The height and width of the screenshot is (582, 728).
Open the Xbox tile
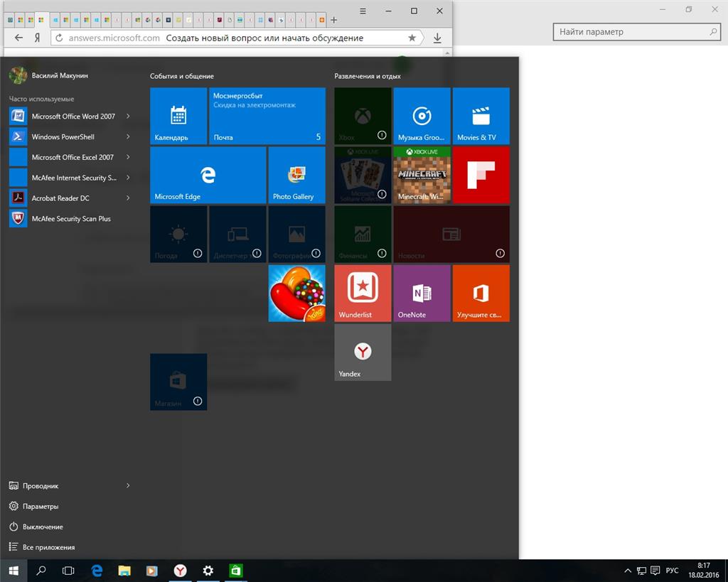point(363,116)
